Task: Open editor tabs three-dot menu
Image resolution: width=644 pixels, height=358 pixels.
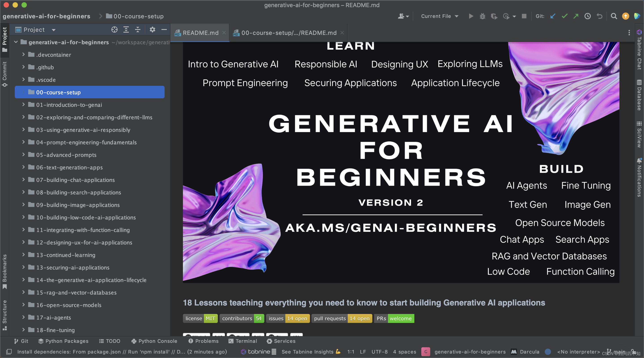Action: (629, 33)
